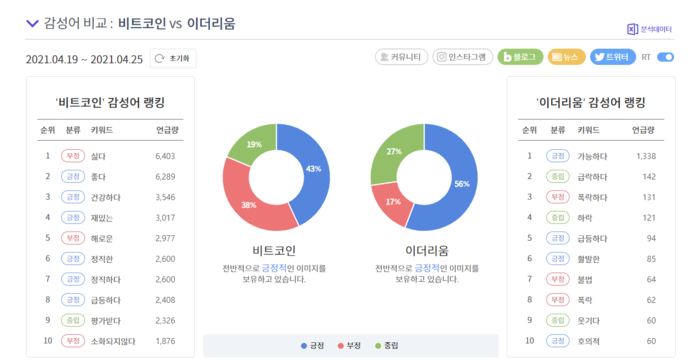Screen dimensions: 700x364
Task: Toggle the 중립 legend item
Action: pos(387,346)
